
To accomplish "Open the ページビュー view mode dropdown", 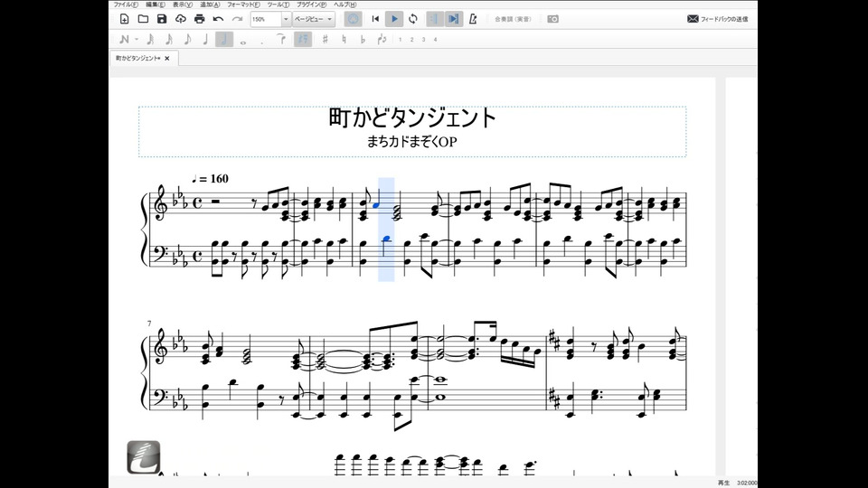I will coord(314,19).
